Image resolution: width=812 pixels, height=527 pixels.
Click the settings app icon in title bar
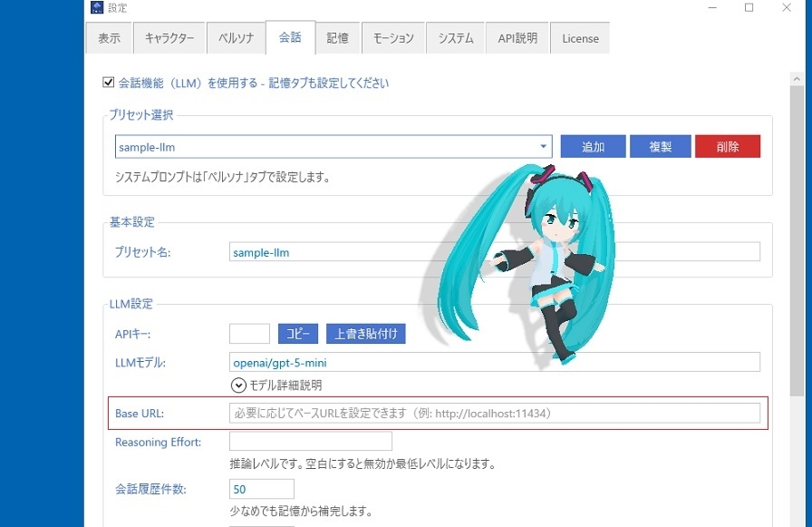(97, 7)
